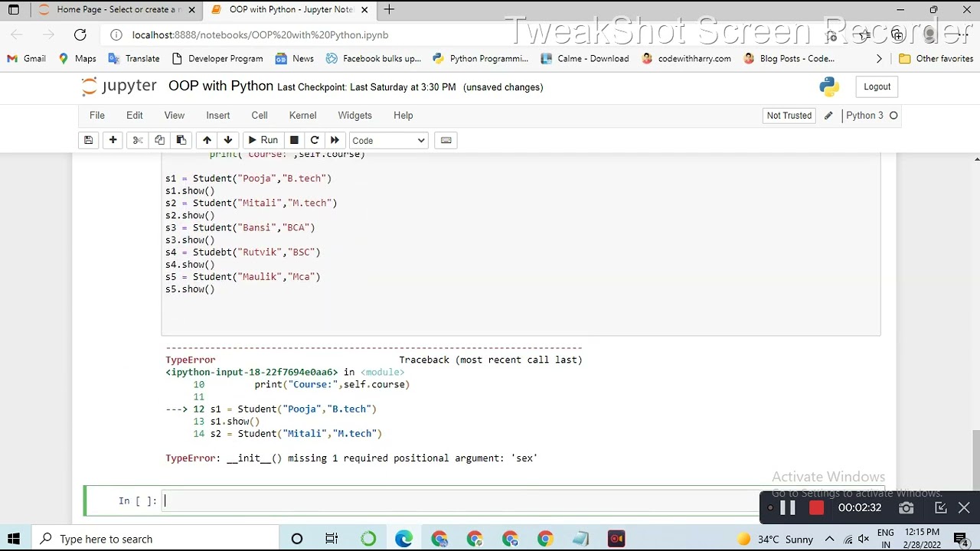Screen dimensions: 980x551
Task: Open the volume control in tray
Action: tap(864, 539)
